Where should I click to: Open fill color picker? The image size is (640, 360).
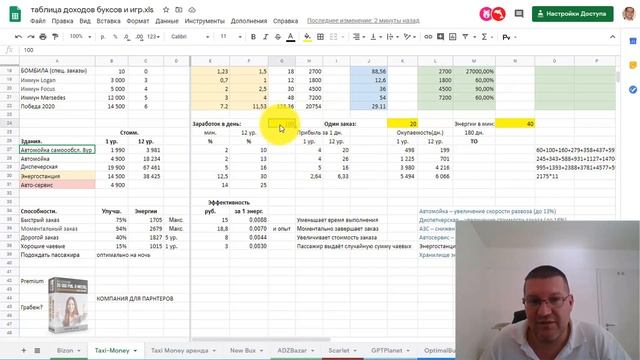tap(307, 37)
